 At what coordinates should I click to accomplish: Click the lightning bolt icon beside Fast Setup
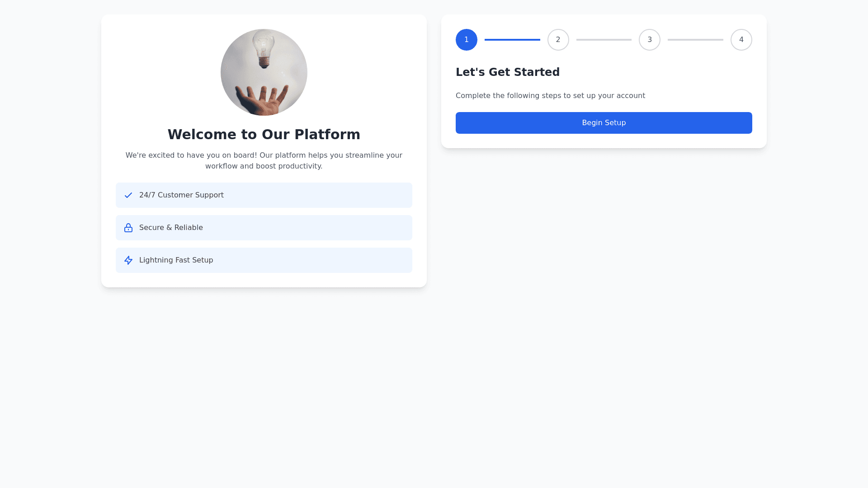pyautogui.click(x=128, y=260)
